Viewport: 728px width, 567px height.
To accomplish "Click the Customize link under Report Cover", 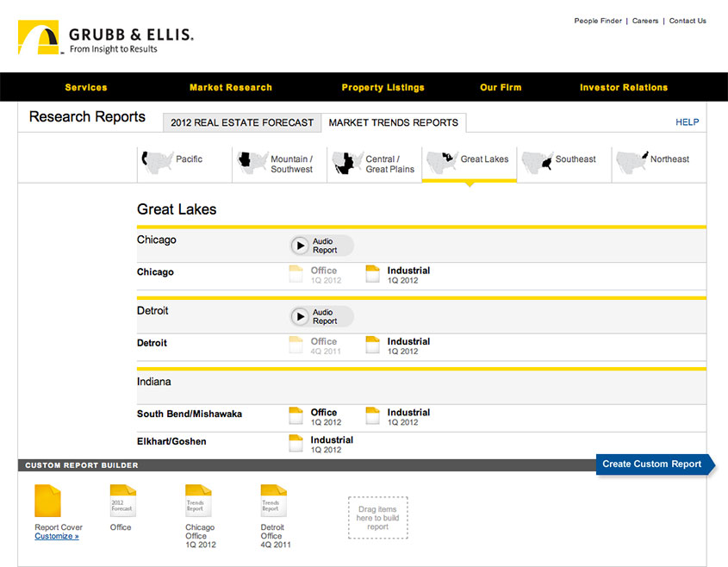I will pos(56,536).
